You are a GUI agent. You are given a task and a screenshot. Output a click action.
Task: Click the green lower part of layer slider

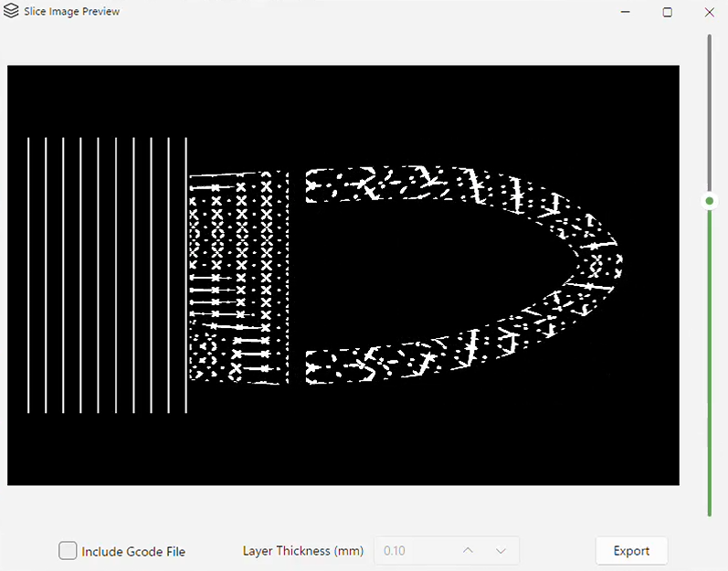coord(710,361)
